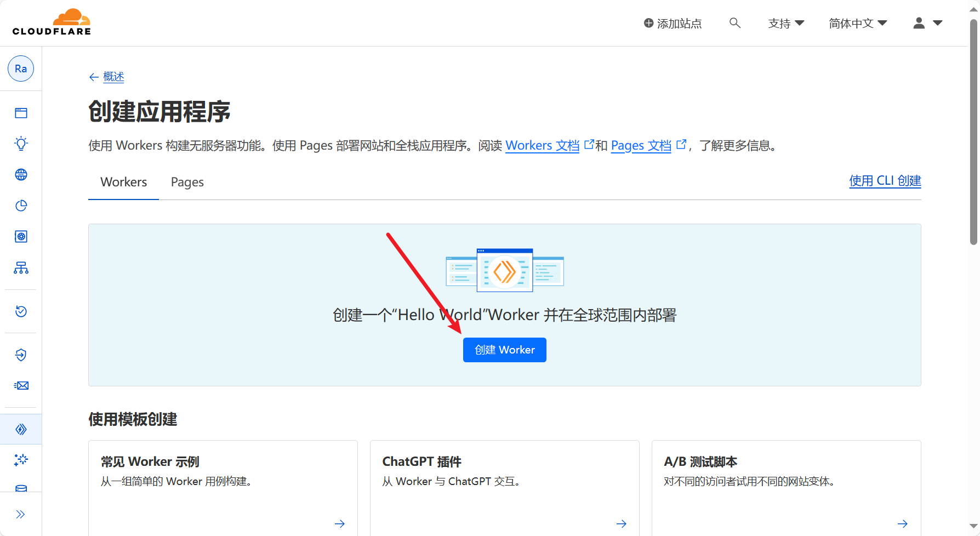Open the 使用 CLI 创建 link
This screenshot has height=536, width=980.
tap(885, 181)
